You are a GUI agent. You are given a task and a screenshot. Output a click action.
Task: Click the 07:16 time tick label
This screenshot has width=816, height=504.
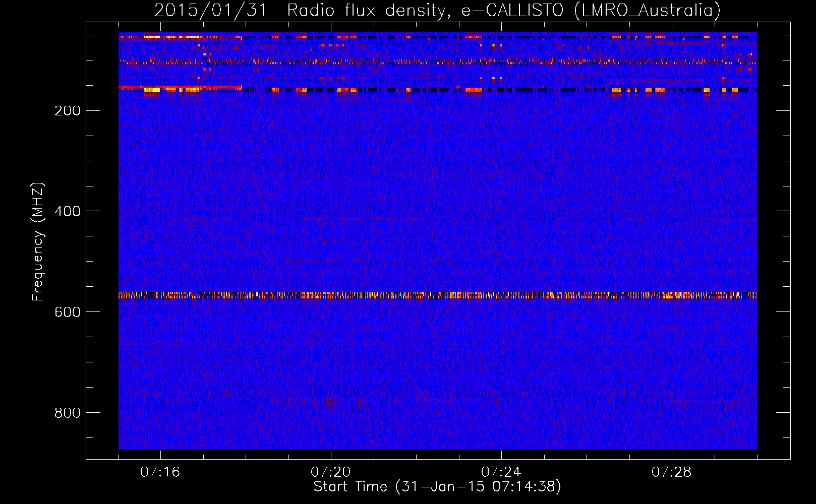[160, 472]
